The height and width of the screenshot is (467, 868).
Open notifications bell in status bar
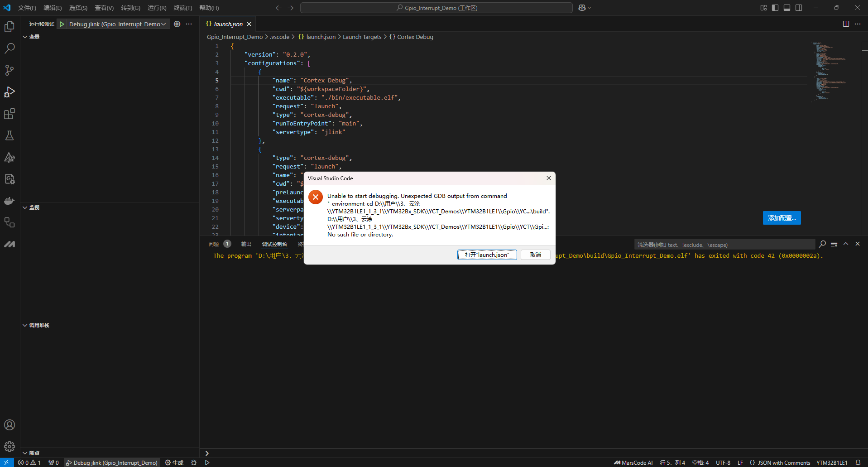click(x=858, y=462)
